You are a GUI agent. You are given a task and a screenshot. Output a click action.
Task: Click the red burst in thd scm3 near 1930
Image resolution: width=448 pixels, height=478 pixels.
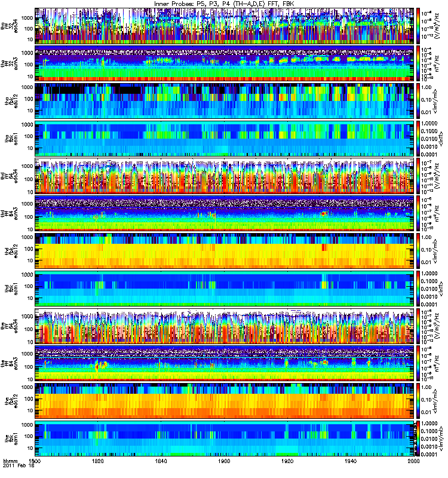[324, 214]
